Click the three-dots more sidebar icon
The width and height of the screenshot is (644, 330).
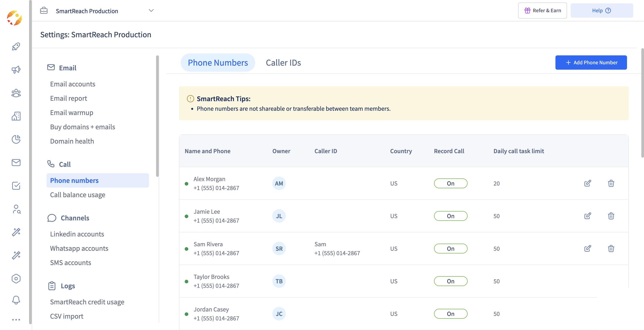coord(16,320)
